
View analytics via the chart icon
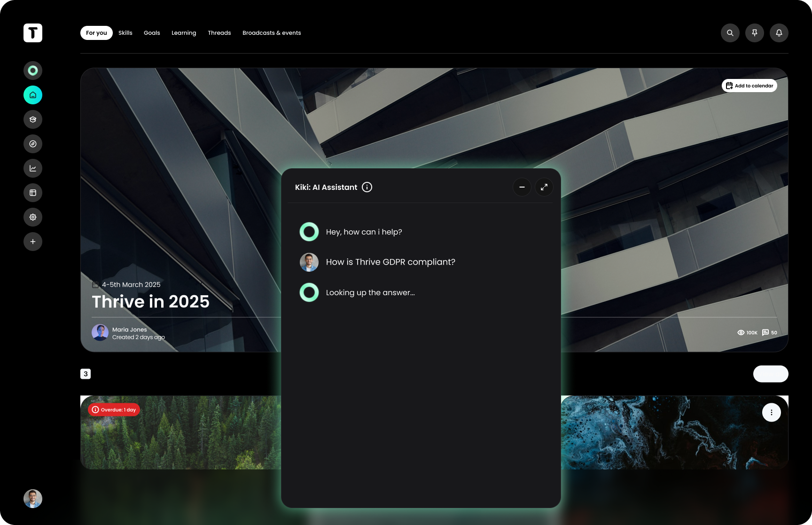click(x=33, y=168)
